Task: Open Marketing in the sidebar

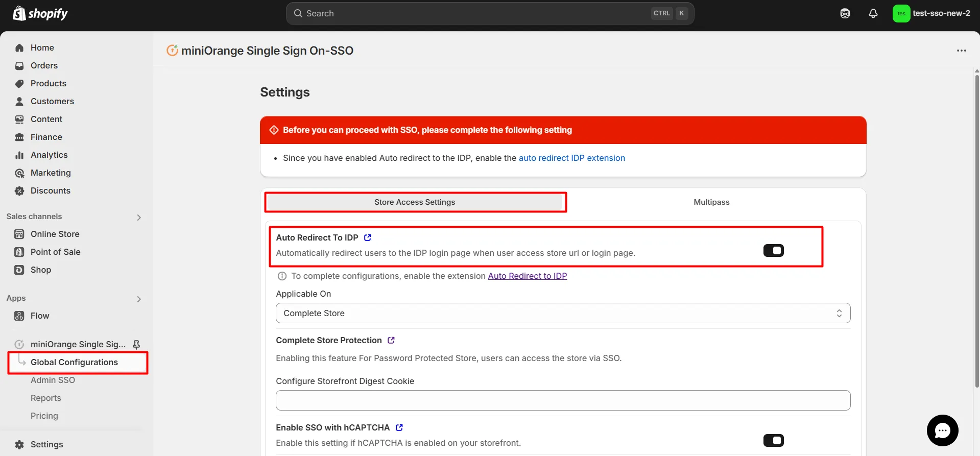Action: pos(51,173)
